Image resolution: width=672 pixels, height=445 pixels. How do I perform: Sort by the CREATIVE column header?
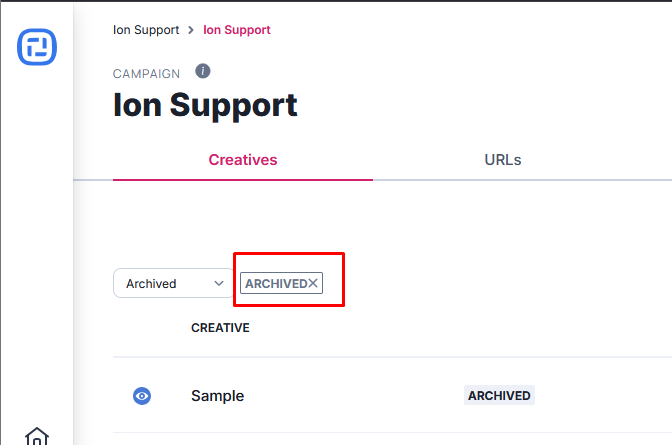coord(220,328)
